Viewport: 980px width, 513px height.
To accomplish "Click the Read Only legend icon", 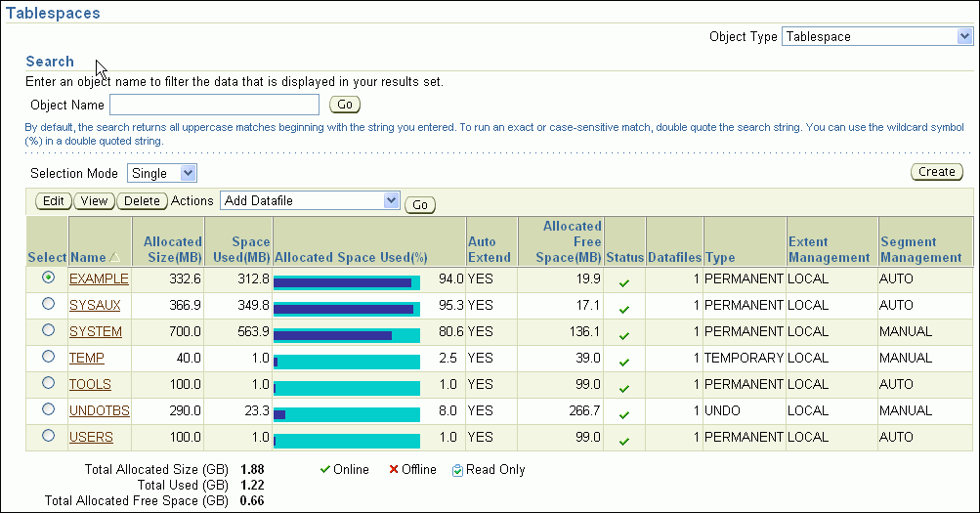I will (457, 470).
